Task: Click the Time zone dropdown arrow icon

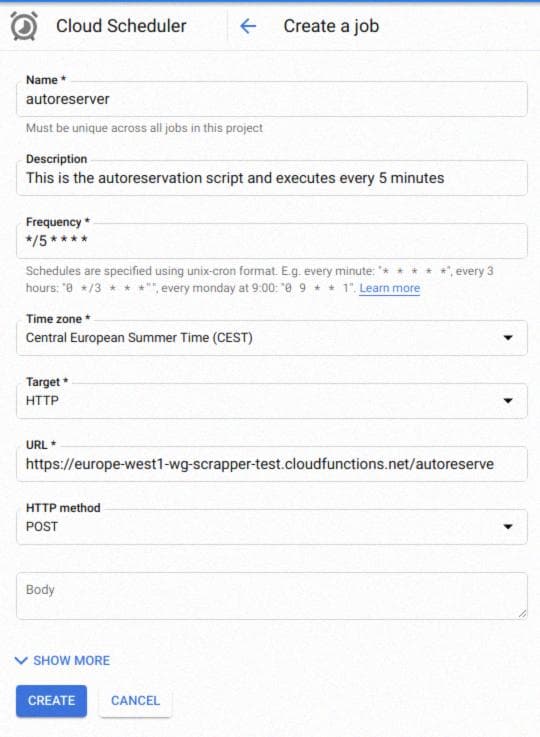Action: (x=508, y=338)
